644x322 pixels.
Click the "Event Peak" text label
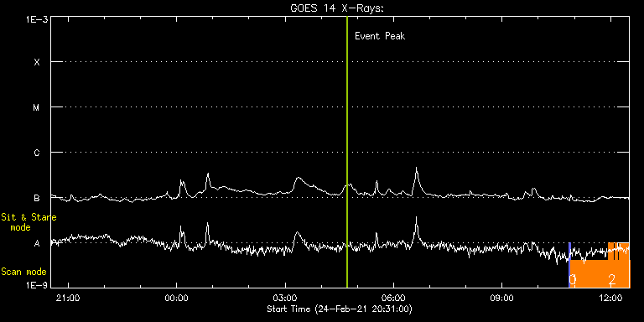click(380, 36)
